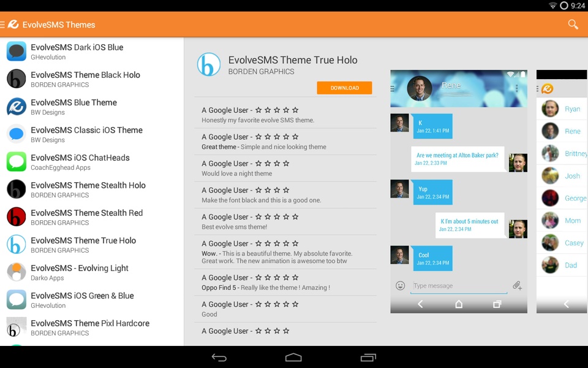The width and height of the screenshot is (588, 368).
Task: Open the 'EvolveSMS Theme Stealth Red' entry
Action: point(92,217)
